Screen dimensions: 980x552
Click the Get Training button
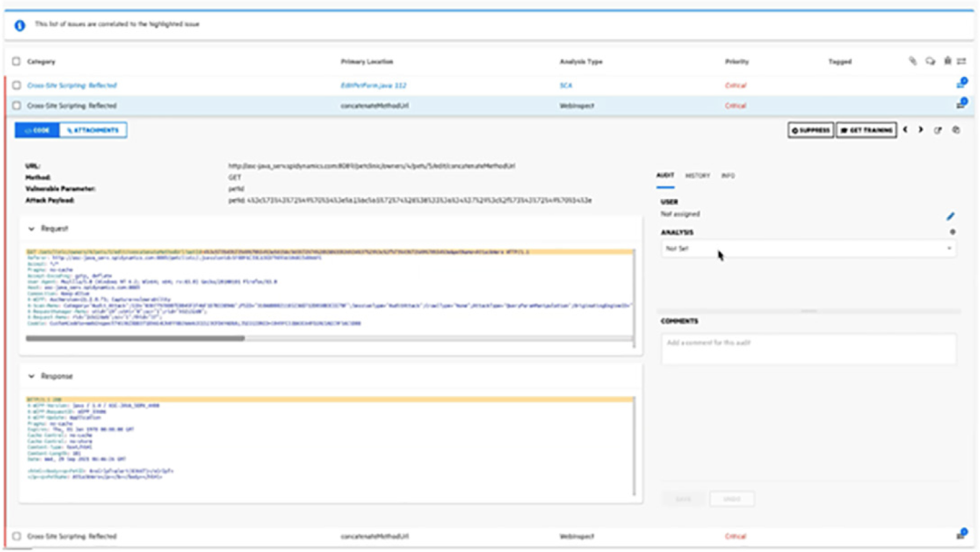pos(867,130)
